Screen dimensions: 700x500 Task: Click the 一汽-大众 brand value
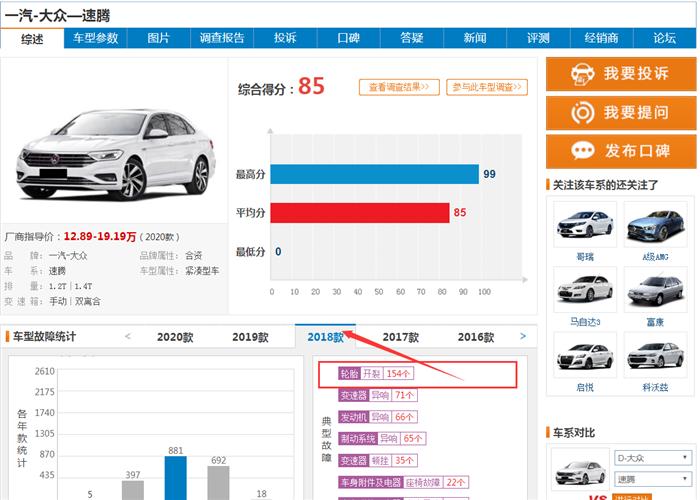click(x=68, y=256)
